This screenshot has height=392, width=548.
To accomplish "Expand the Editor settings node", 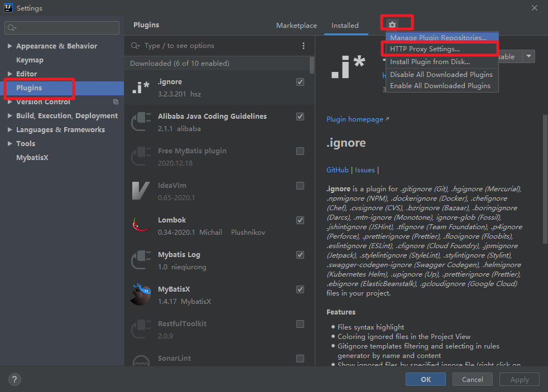I will pyautogui.click(x=10, y=74).
